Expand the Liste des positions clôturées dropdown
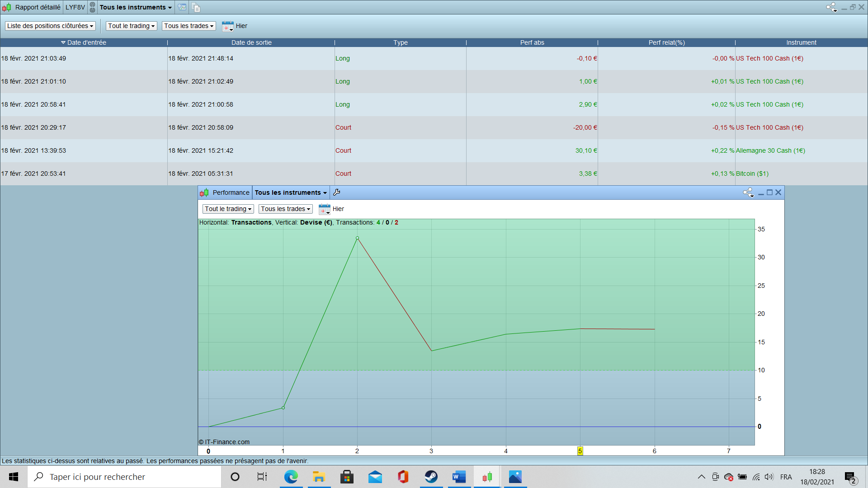The height and width of the screenshot is (488, 868). pyautogui.click(x=50, y=26)
